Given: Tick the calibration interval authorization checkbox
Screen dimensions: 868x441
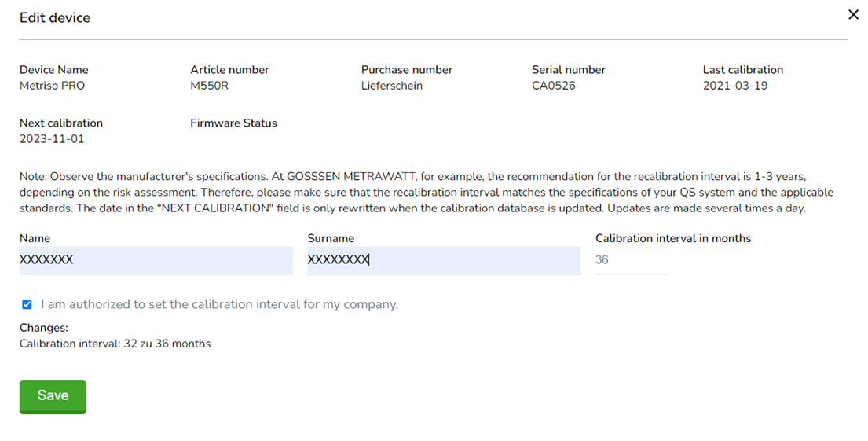Looking at the screenshot, I should [x=27, y=304].
